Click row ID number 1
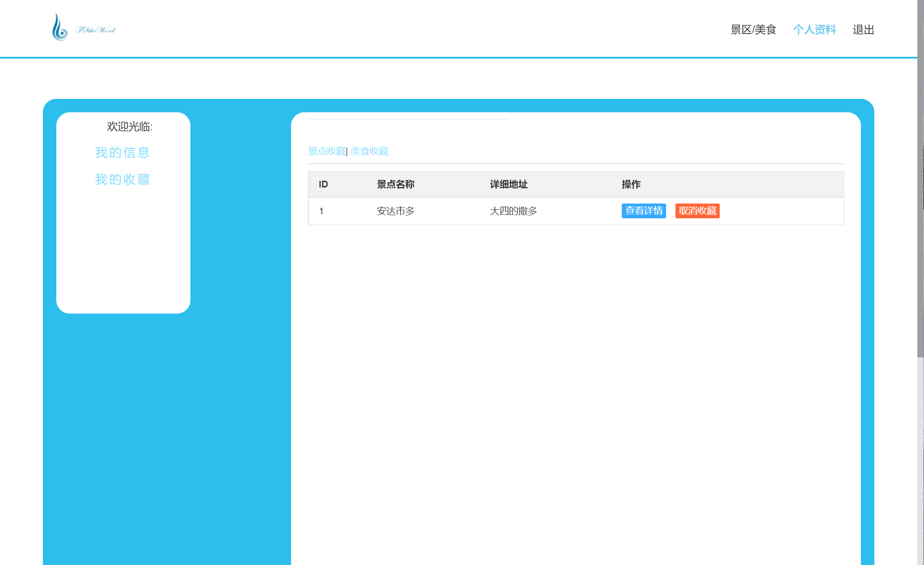The image size is (924, 565). [x=321, y=211]
